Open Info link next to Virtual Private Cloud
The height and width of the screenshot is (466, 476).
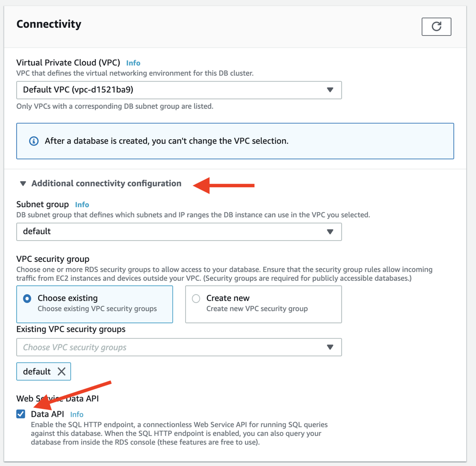click(x=133, y=63)
